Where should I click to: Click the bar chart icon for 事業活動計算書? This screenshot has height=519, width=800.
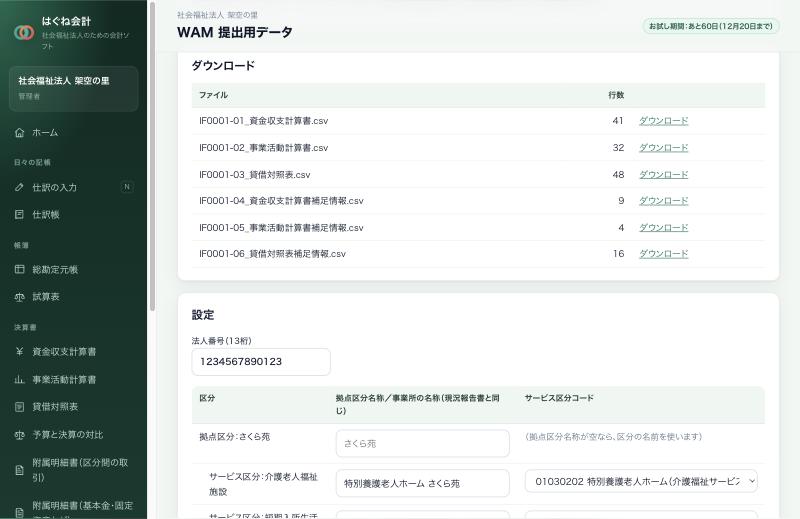click(x=19, y=379)
